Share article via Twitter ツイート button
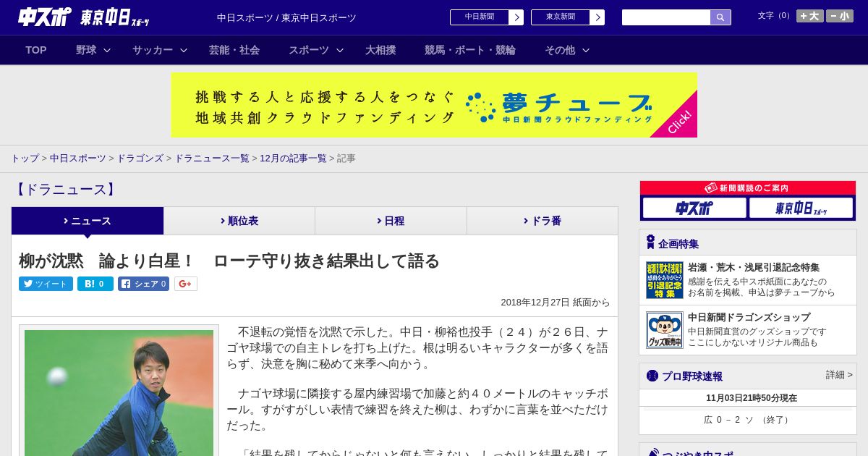Image resolution: width=868 pixels, height=456 pixels. pyautogui.click(x=46, y=284)
